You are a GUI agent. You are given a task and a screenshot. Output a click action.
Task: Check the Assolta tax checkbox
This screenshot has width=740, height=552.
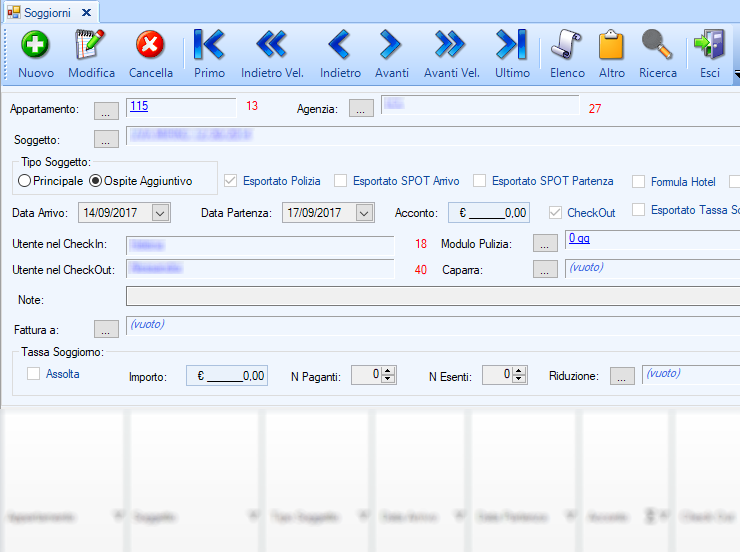(x=34, y=374)
